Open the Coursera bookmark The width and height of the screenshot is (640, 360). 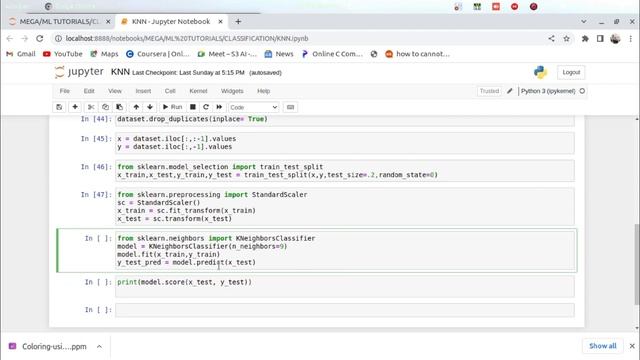tap(158, 54)
